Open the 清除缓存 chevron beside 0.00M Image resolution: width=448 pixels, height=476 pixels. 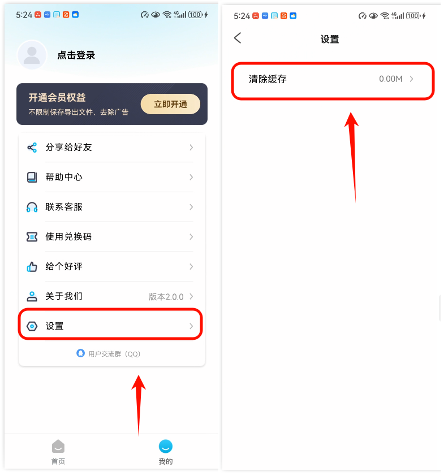412,79
